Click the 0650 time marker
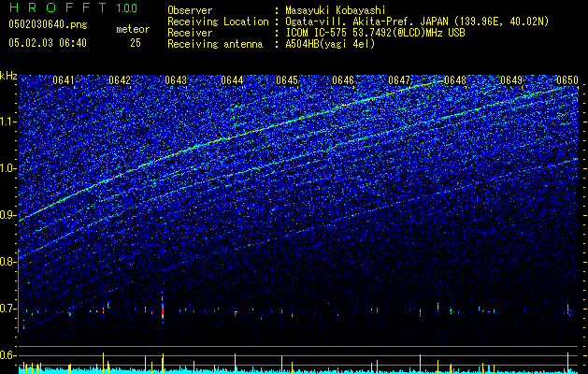 (x=567, y=80)
